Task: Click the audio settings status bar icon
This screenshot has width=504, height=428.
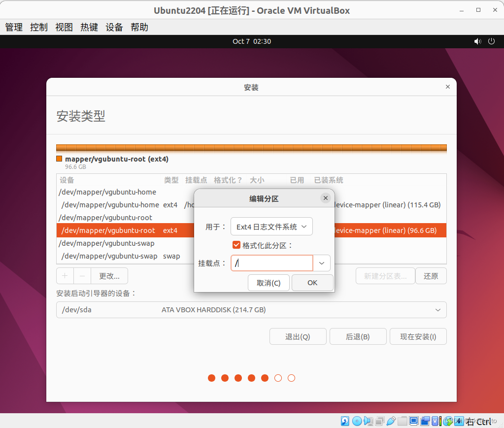Action: click(x=369, y=421)
